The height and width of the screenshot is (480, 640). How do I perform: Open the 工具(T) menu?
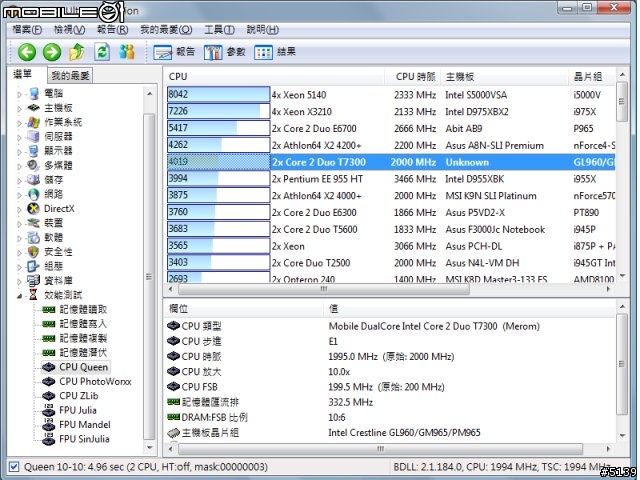coord(219,30)
